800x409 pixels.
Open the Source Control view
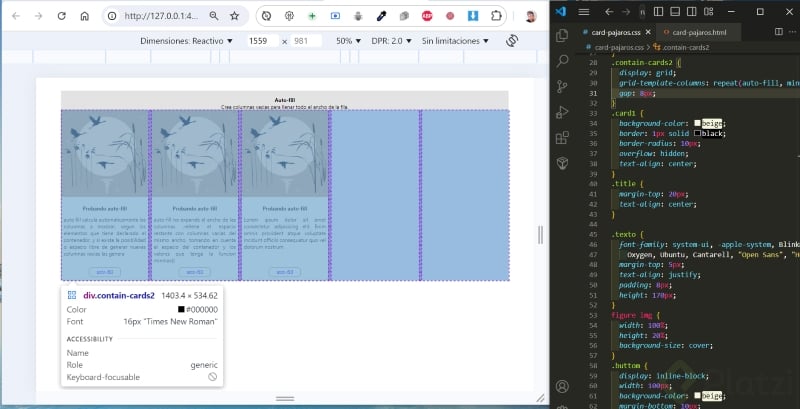[x=562, y=86]
